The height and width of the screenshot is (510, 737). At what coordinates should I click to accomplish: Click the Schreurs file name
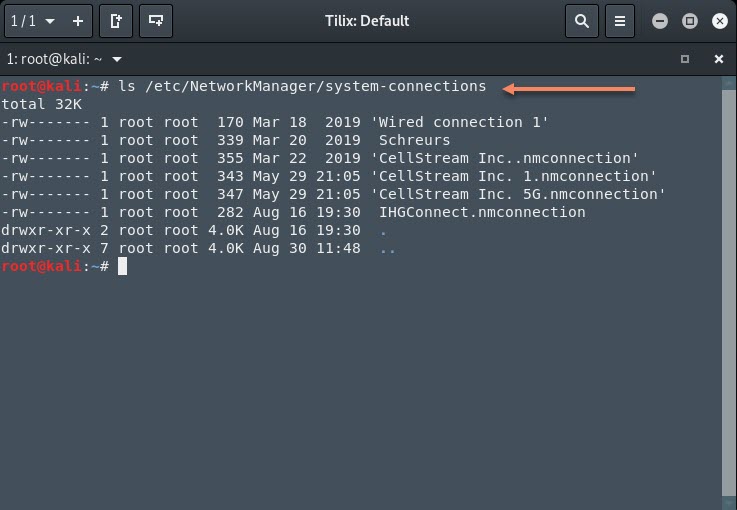click(414, 140)
